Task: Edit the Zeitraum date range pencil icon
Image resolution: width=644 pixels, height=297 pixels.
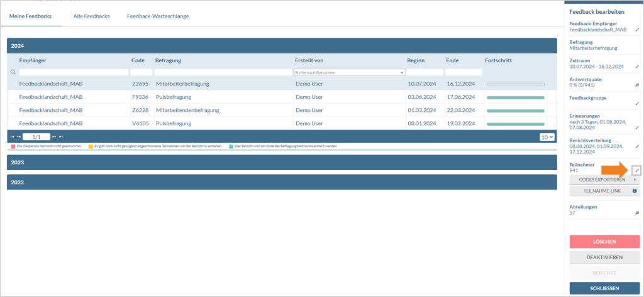Action: point(637,66)
